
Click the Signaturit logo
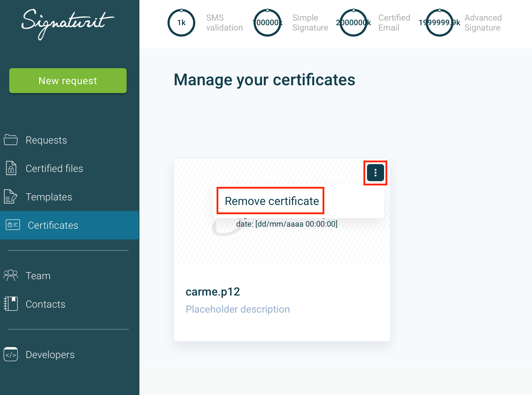coord(68,23)
